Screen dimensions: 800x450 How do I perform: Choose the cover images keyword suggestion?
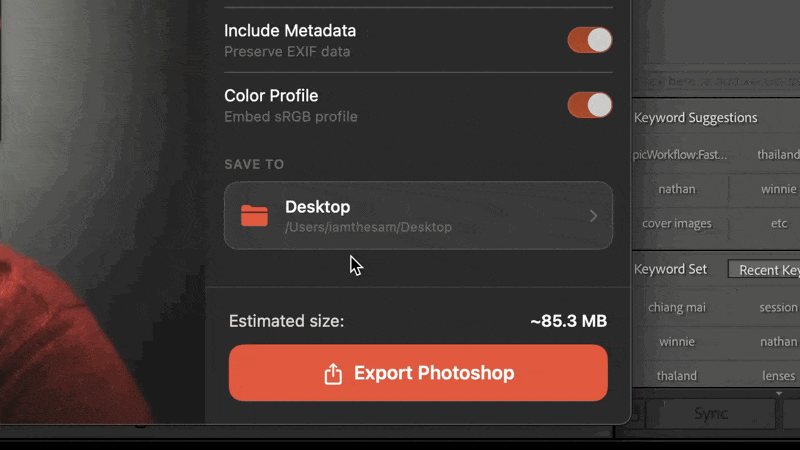[677, 223]
